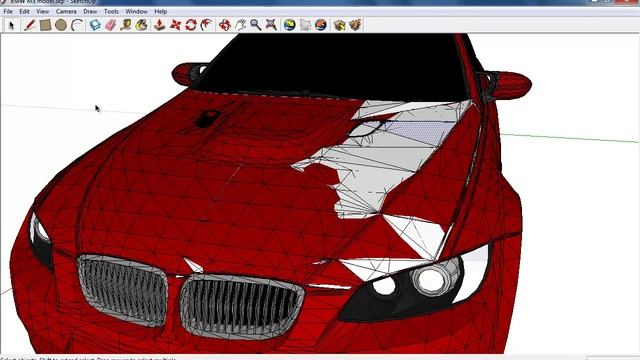640x360 pixels.
Task: Click the Make Component icon
Action: tap(95, 25)
